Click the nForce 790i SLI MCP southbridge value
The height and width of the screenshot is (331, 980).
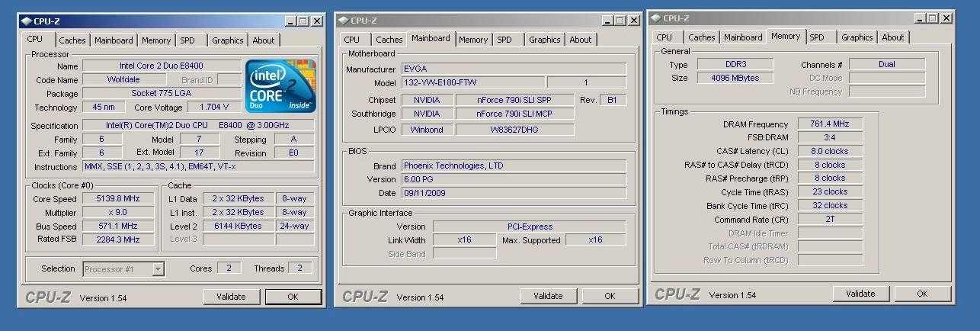tap(514, 114)
